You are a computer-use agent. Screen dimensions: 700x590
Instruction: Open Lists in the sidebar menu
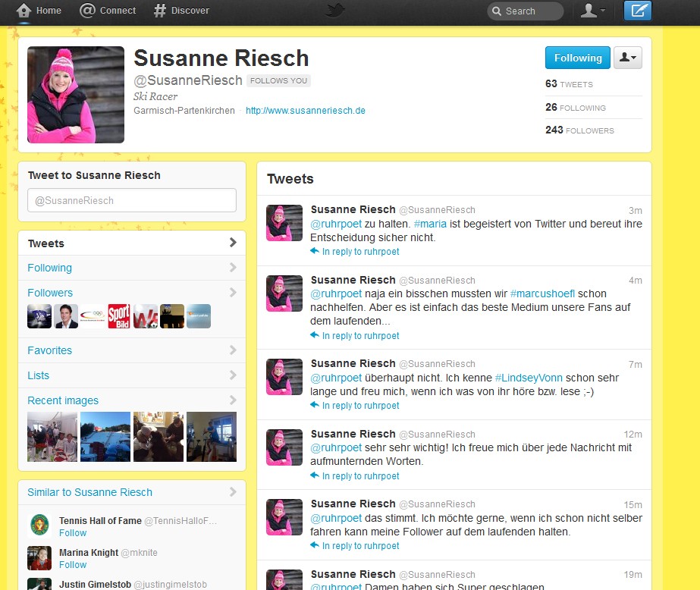132,375
